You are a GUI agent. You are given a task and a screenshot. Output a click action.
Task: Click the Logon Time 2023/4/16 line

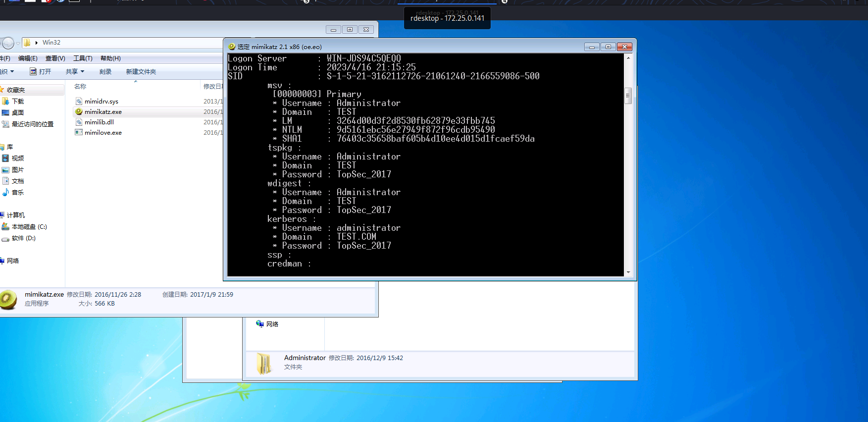pyautogui.click(x=322, y=67)
